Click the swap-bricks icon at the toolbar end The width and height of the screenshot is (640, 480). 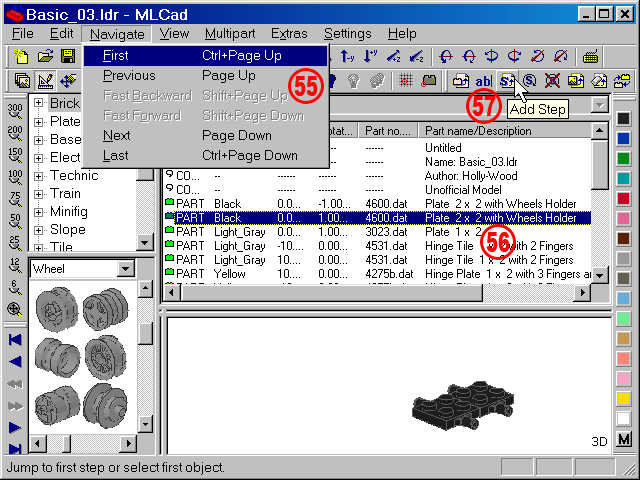[x=622, y=81]
